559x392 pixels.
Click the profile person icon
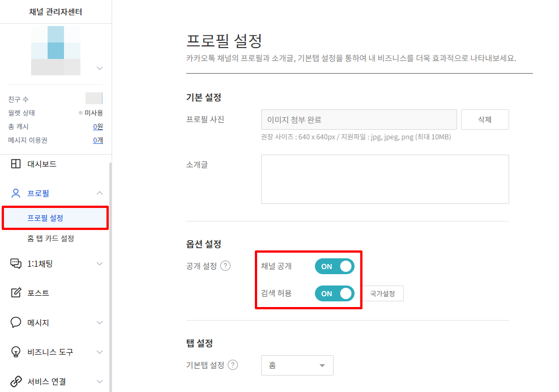tap(16, 193)
